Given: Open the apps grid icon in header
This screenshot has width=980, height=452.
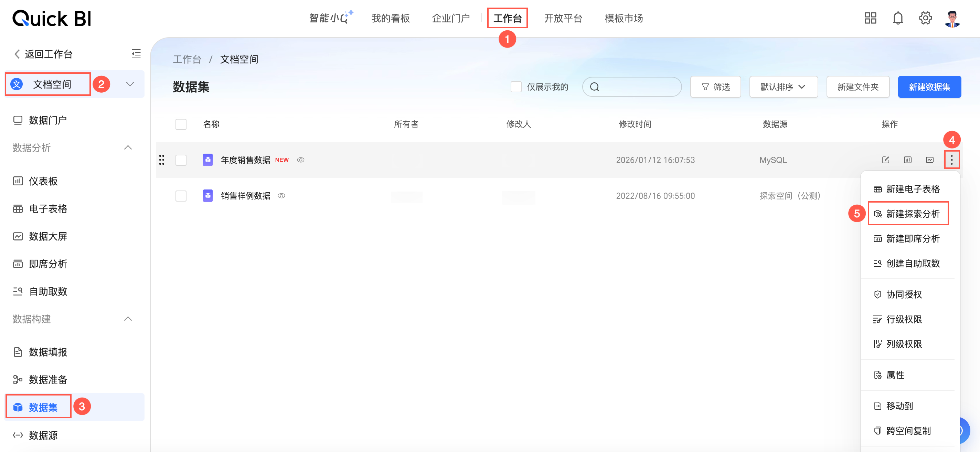Looking at the screenshot, I should (870, 18).
